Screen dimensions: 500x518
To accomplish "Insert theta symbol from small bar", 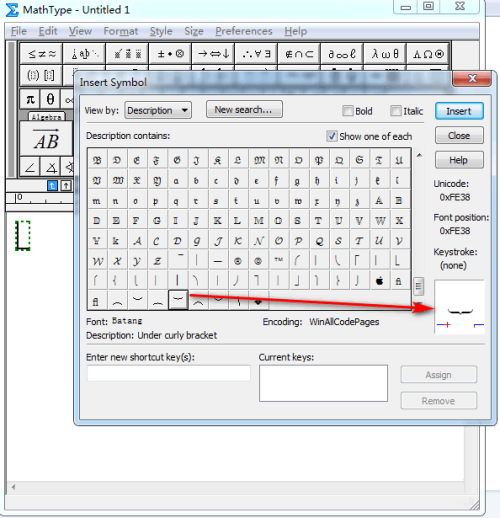I will point(50,99).
